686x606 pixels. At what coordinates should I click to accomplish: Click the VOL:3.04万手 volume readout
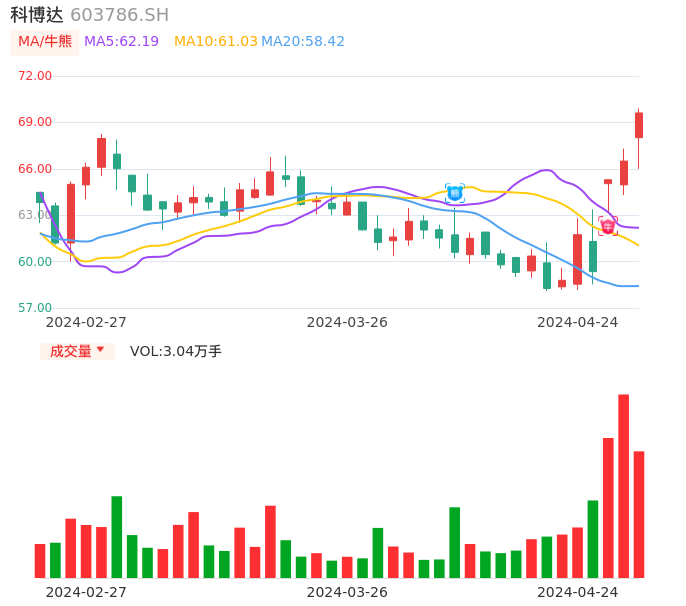coord(176,351)
